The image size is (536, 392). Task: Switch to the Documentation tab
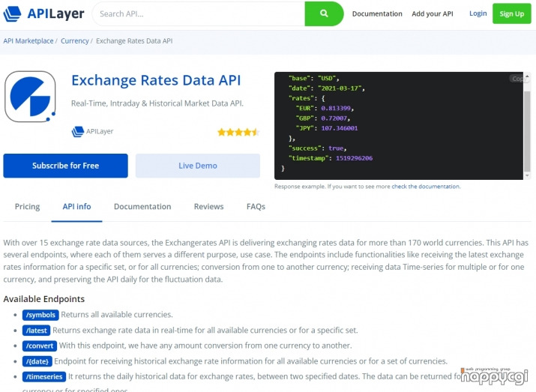point(142,207)
